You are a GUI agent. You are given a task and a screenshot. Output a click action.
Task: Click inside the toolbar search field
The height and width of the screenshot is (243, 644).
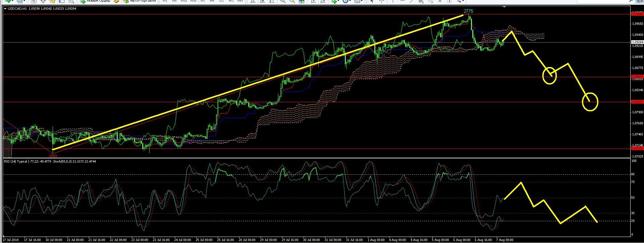(71, 1)
